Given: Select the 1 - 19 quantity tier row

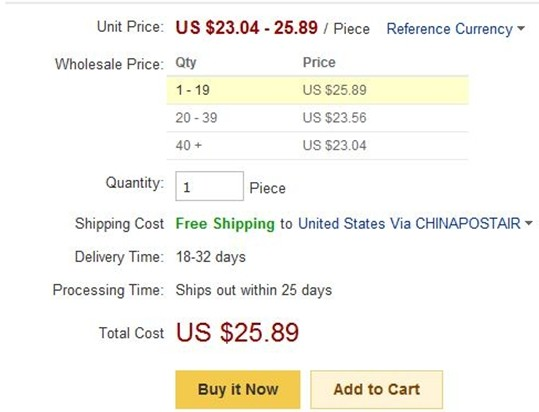Looking at the screenshot, I should 317,90.
